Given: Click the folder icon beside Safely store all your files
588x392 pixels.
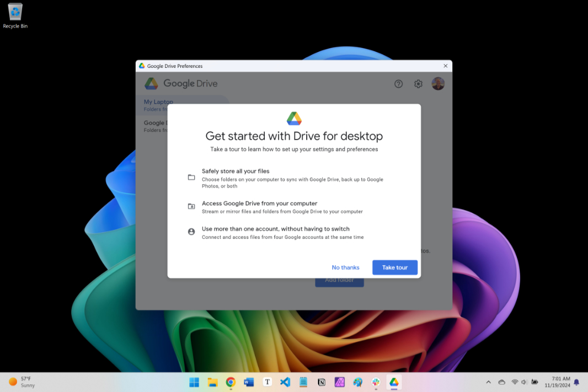Looking at the screenshot, I should (191, 177).
